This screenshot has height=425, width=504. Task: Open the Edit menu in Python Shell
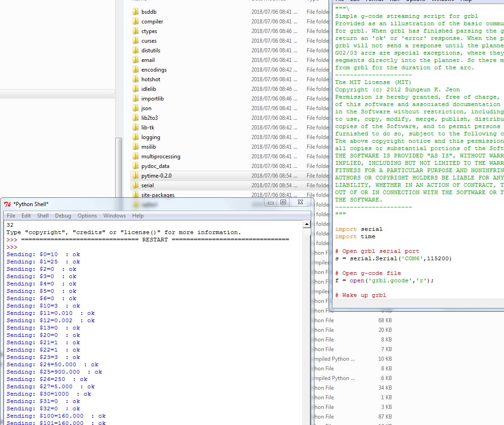coord(26,216)
